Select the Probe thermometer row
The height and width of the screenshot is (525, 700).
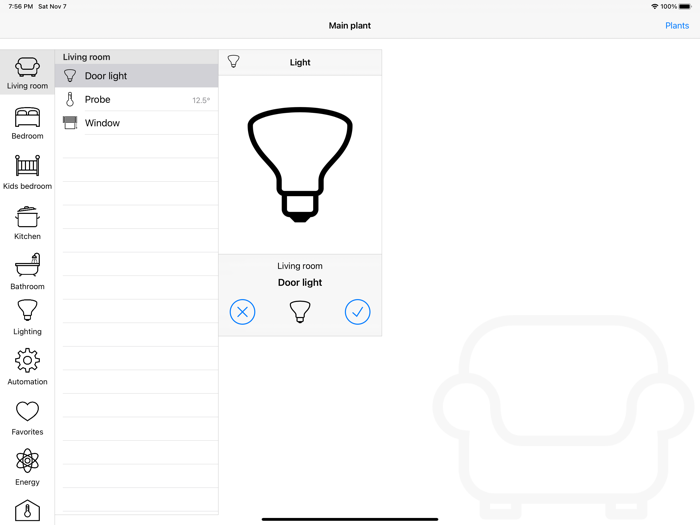pos(137,100)
